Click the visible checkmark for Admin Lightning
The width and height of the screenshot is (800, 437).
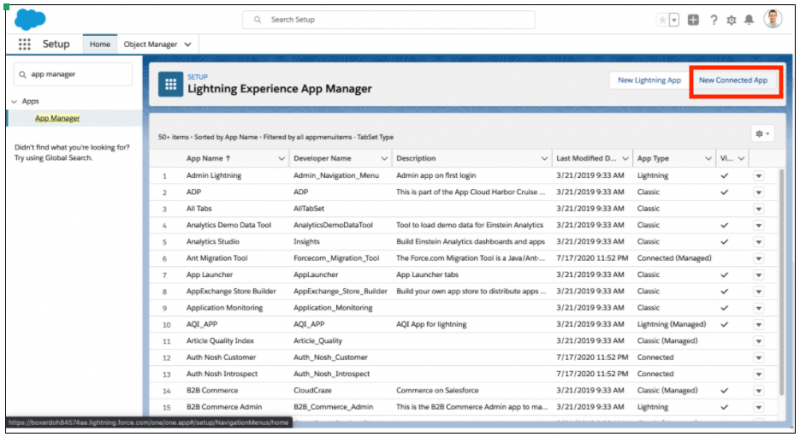pyautogui.click(x=724, y=176)
